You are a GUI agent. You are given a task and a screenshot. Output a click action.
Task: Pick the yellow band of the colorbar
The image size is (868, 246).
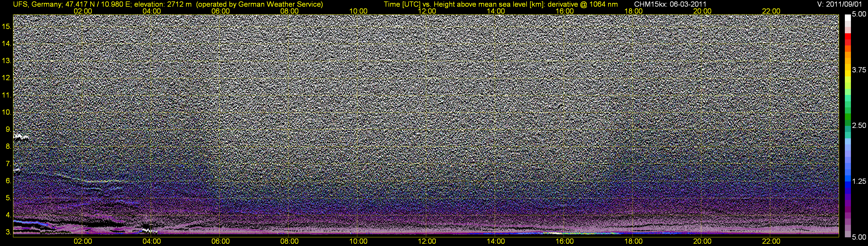pyautogui.click(x=848, y=74)
